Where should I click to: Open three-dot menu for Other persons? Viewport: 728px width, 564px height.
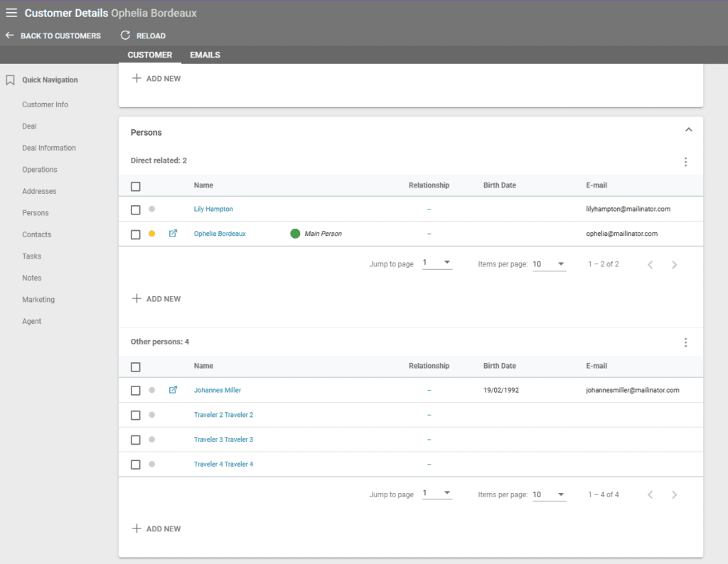[685, 342]
